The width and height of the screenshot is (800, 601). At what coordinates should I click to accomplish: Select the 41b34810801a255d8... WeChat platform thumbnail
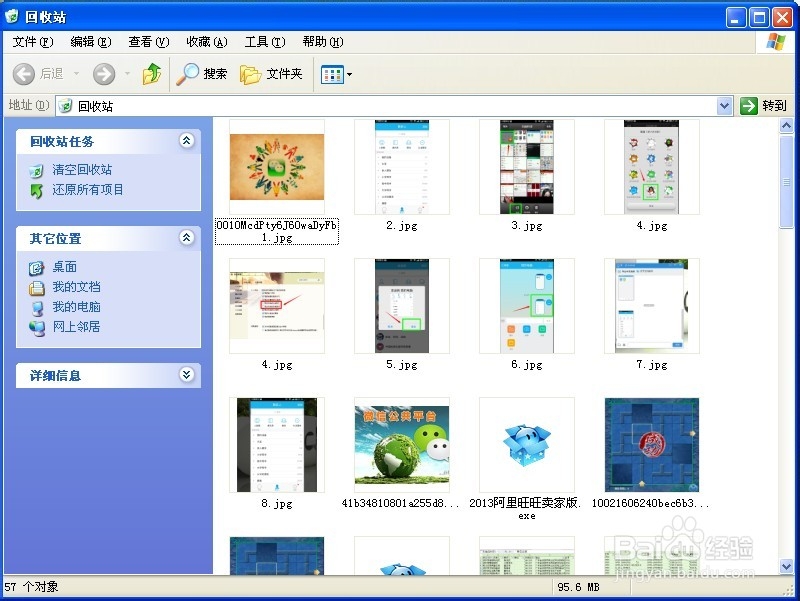[402, 445]
